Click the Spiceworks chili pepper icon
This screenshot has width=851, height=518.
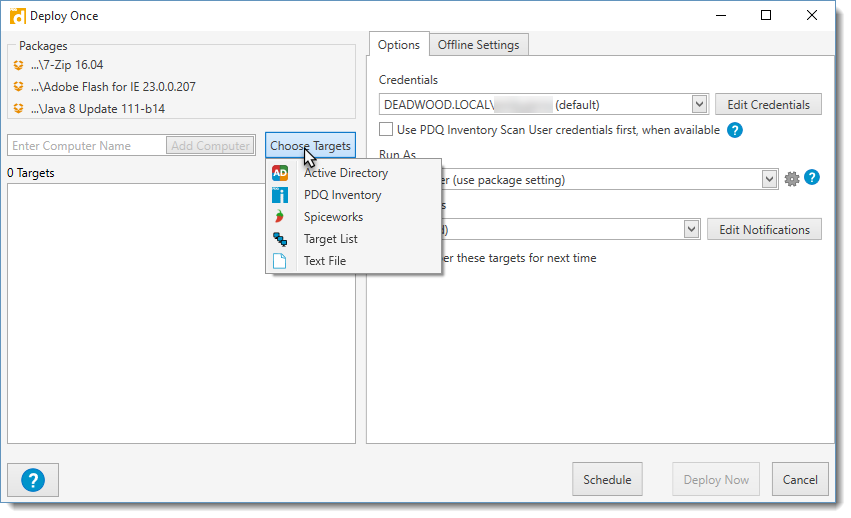click(x=280, y=217)
